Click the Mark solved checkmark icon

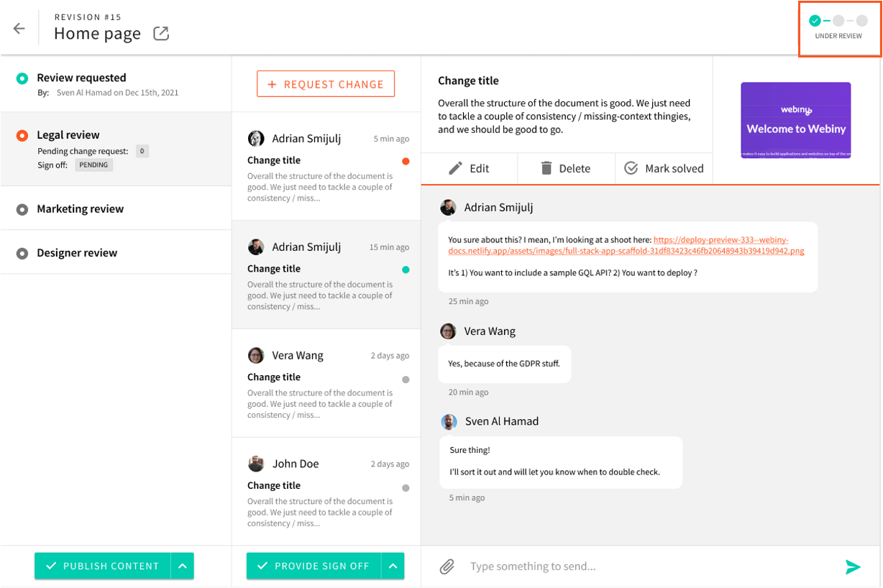coord(631,168)
